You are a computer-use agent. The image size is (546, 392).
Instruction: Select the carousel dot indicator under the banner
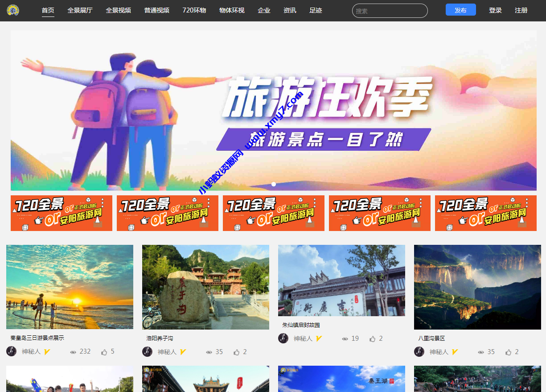tap(273, 184)
